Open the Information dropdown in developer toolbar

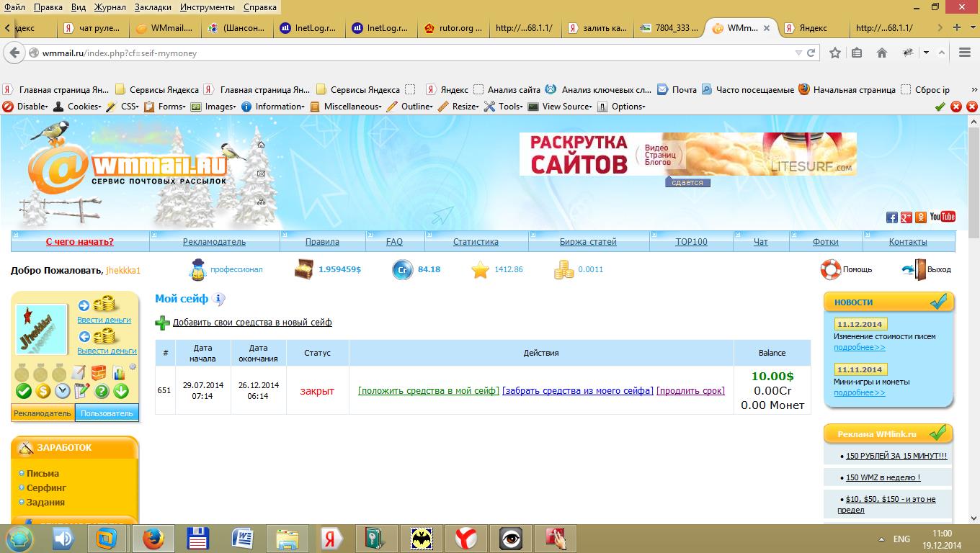tap(274, 107)
